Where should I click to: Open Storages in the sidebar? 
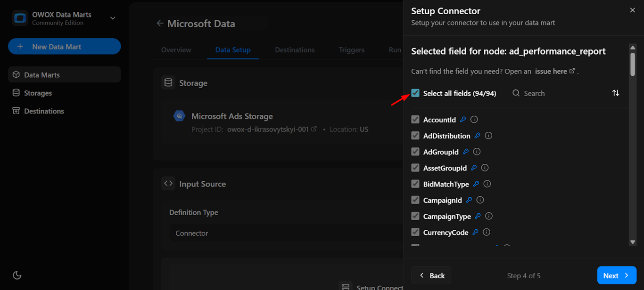pos(65,93)
